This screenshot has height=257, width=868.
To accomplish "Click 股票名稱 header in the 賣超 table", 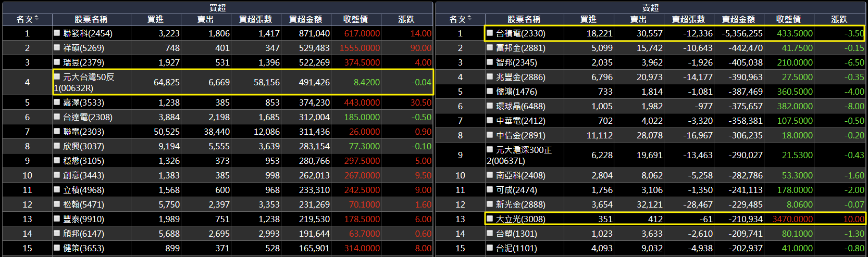I will pos(524,19).
